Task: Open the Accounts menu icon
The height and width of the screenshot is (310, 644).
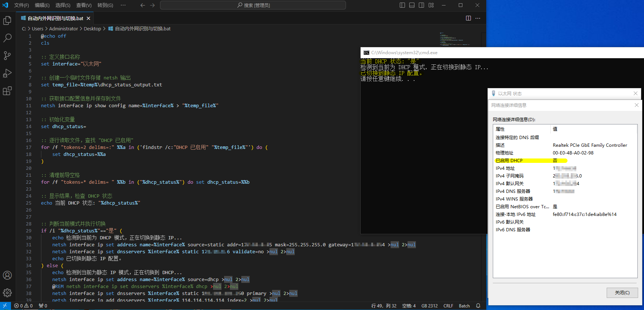Action: (7, 275)
